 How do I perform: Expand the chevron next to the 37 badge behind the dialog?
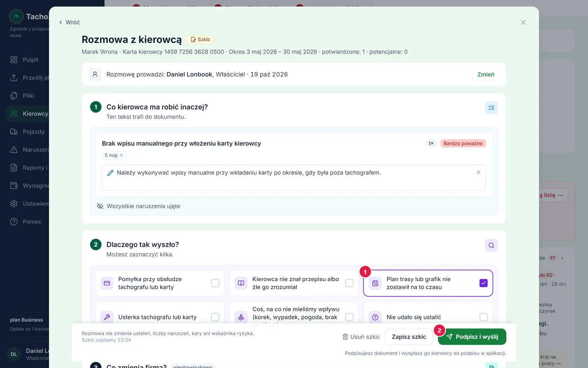pyautogui.click(x=562, y=258)
